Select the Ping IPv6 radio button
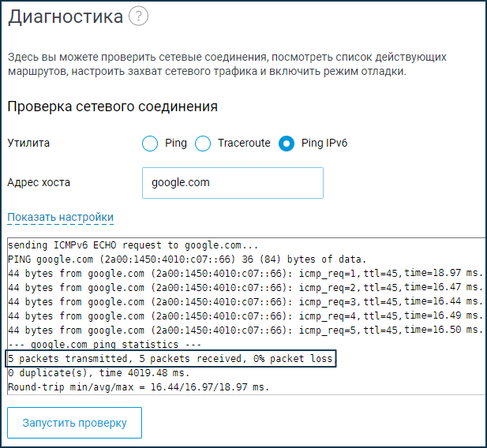Viewport: 487px width, 448px height. click(287, 144)
